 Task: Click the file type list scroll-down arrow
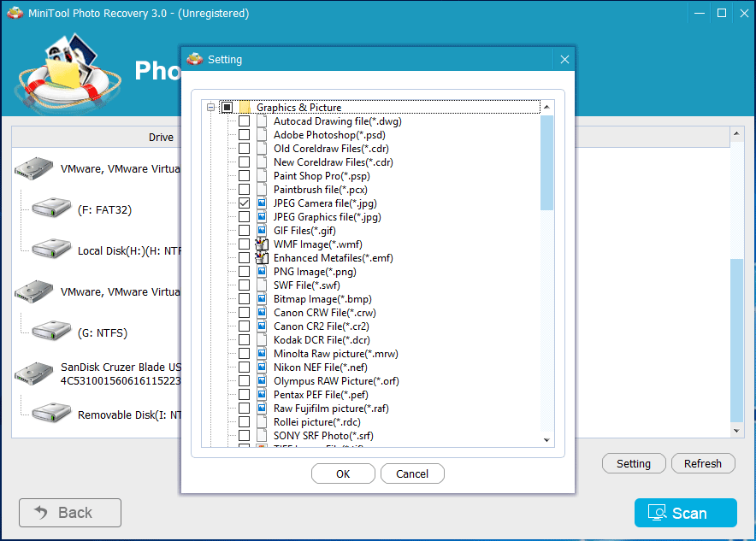(x=546, y=440)
